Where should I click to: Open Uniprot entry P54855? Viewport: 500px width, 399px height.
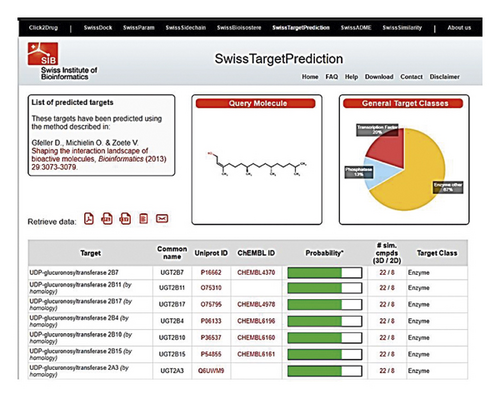point(211,354)
